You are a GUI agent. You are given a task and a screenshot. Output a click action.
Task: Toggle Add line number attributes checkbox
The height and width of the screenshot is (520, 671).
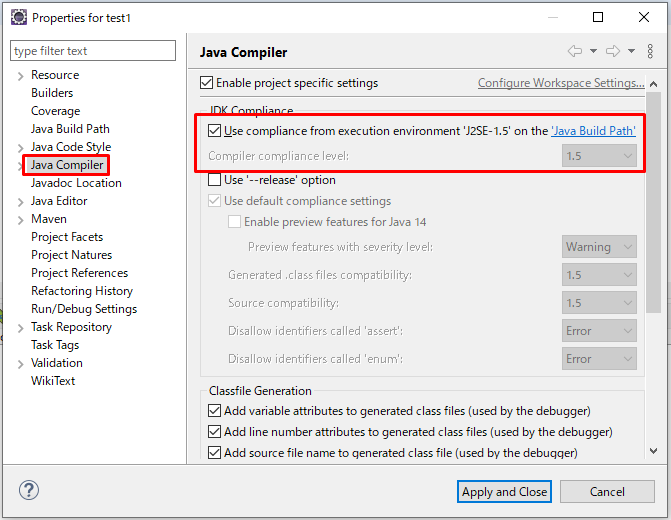(214, 431)
